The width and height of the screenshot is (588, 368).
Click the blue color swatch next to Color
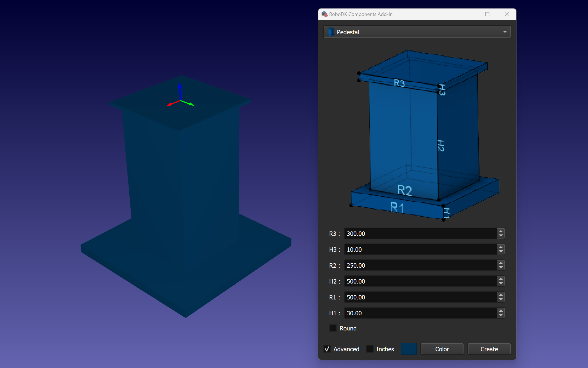(x=409, y=349)
